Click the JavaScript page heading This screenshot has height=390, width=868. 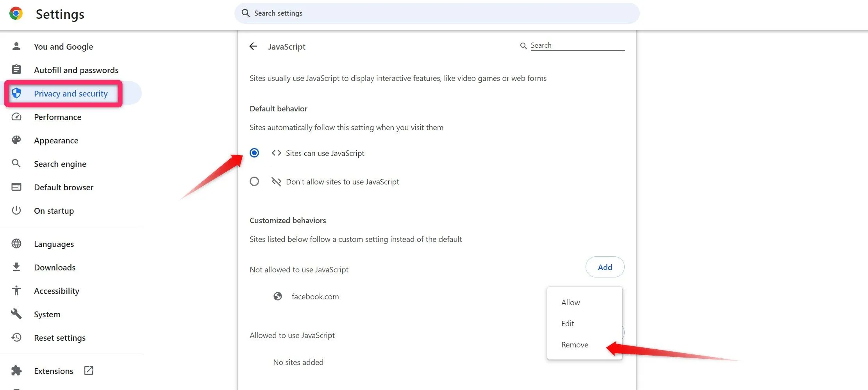[287, 47]
